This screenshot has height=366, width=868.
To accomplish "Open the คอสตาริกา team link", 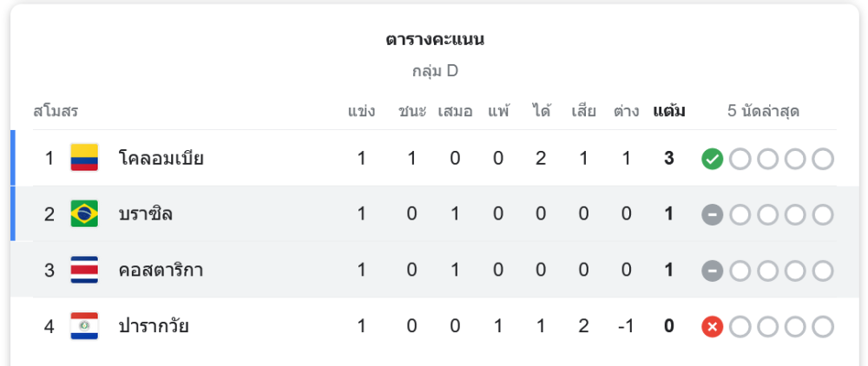I will [x=161, y=271].
